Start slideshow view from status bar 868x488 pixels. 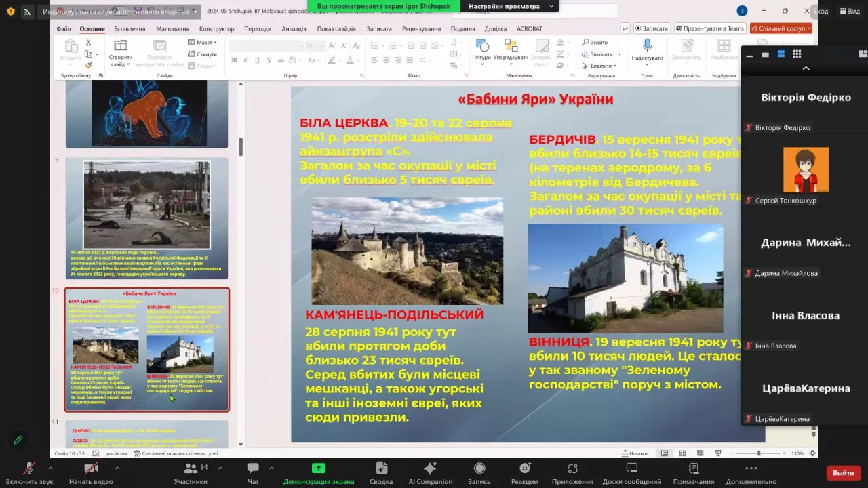[718, 453]
